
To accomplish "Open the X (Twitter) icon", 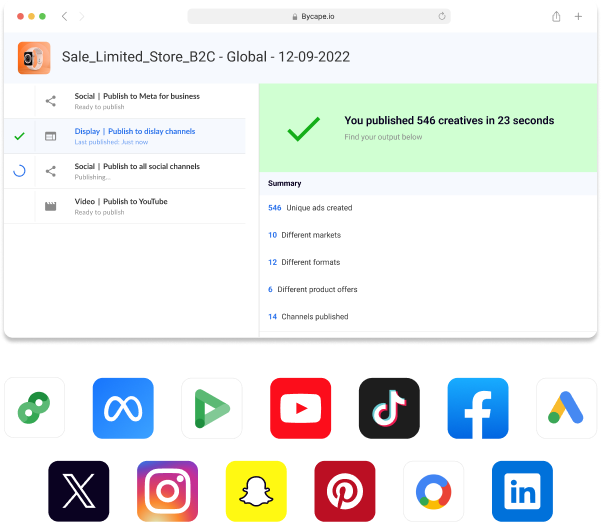I will pos(79,491).
